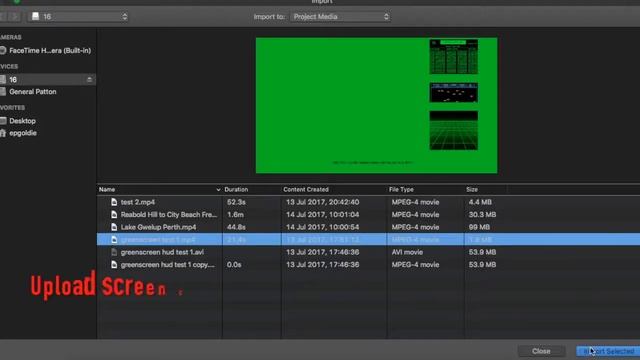Click 99 MB size value
The image size is (640, 360).
point(479,227)
